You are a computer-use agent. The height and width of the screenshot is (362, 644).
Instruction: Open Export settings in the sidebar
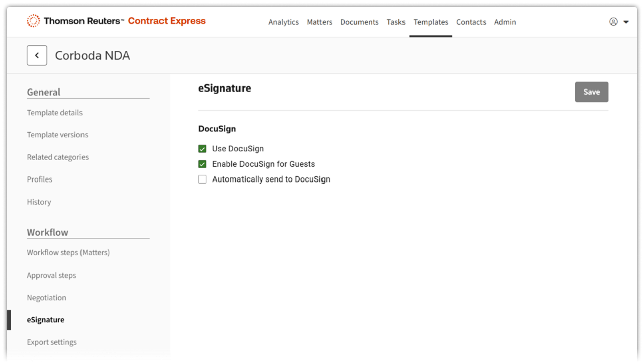(x=52, y=342)
